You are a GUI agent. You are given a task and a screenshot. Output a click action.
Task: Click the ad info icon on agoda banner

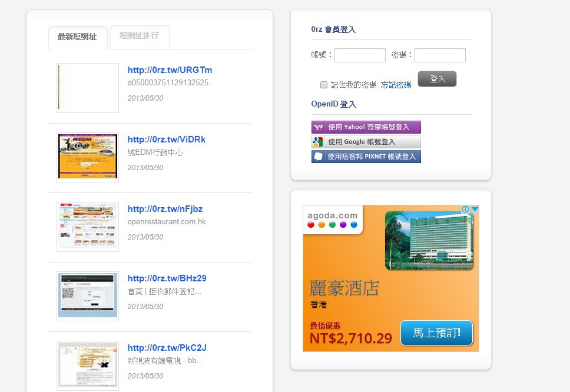(x=465, y=210)
